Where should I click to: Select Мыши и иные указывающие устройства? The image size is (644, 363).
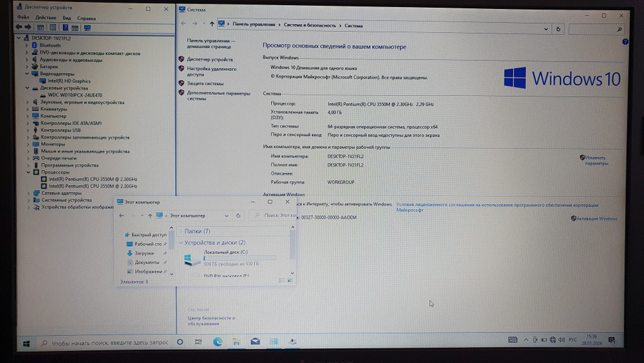[x=85, y=152]
